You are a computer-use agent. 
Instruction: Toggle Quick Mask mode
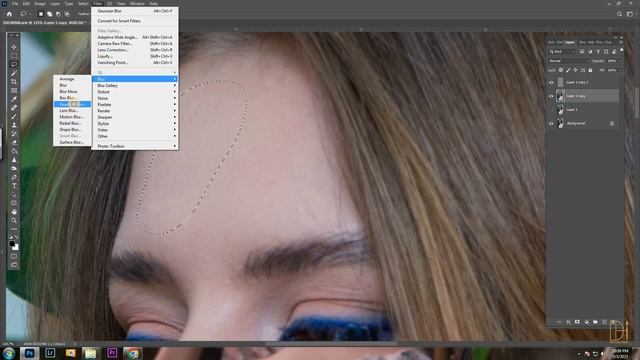coord(14,256)
